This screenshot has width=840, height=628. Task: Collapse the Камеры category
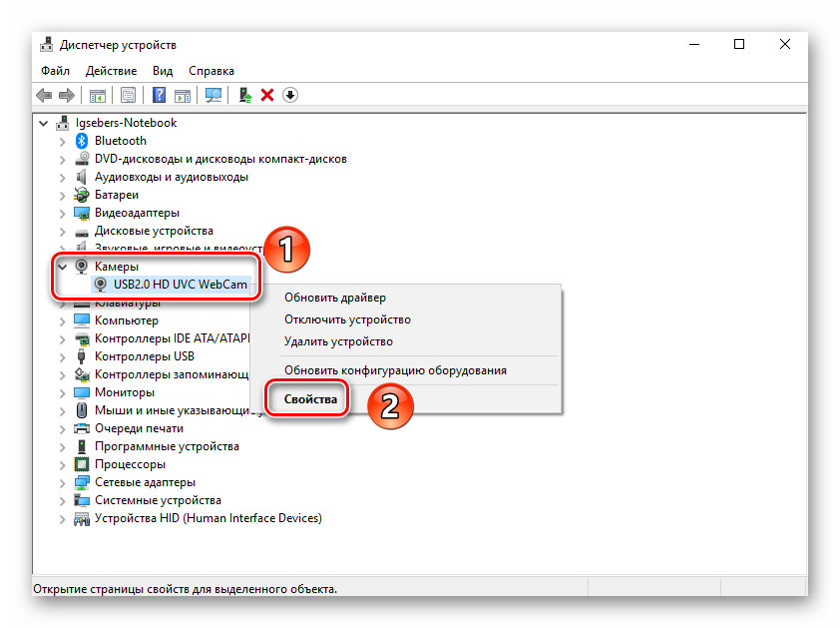tap(63, 267)
